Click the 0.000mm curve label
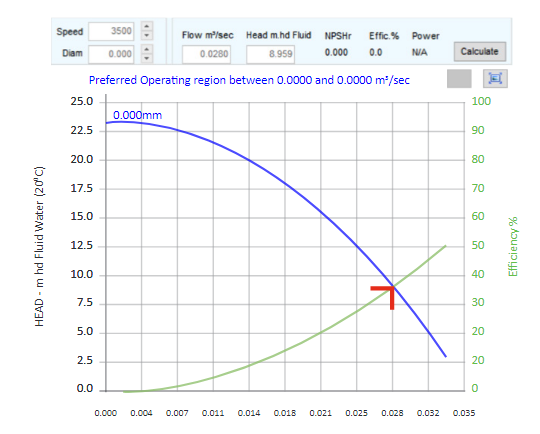The width and height of the screenshot is (540, 434). [137, 115]
